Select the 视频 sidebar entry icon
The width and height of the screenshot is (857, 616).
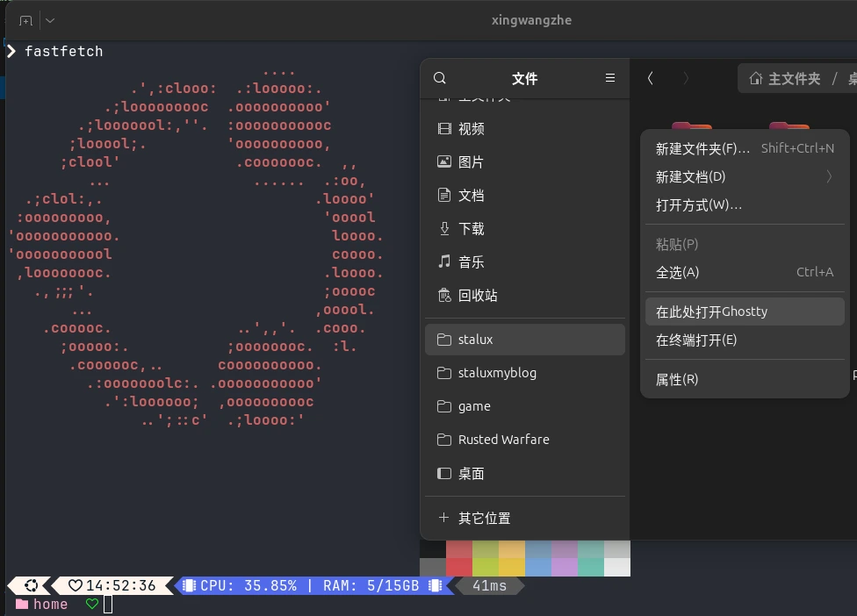(444, 128)
